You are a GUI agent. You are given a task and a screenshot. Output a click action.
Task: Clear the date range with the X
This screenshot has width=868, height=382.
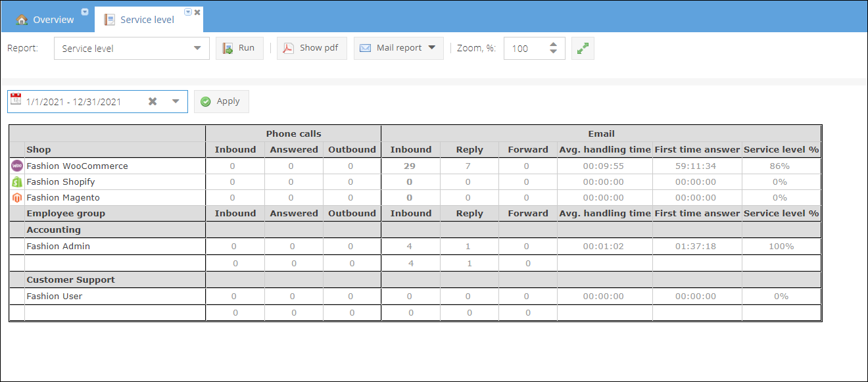point(153,101)
